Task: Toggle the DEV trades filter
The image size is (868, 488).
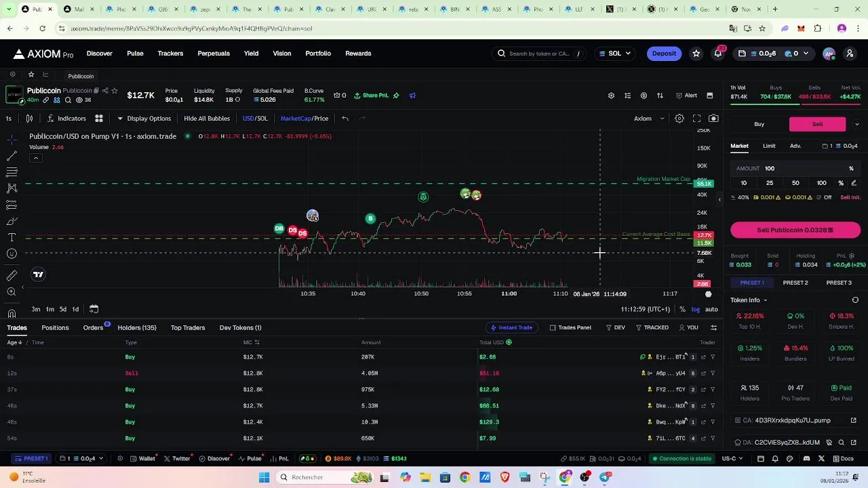Action: (616, 327)
